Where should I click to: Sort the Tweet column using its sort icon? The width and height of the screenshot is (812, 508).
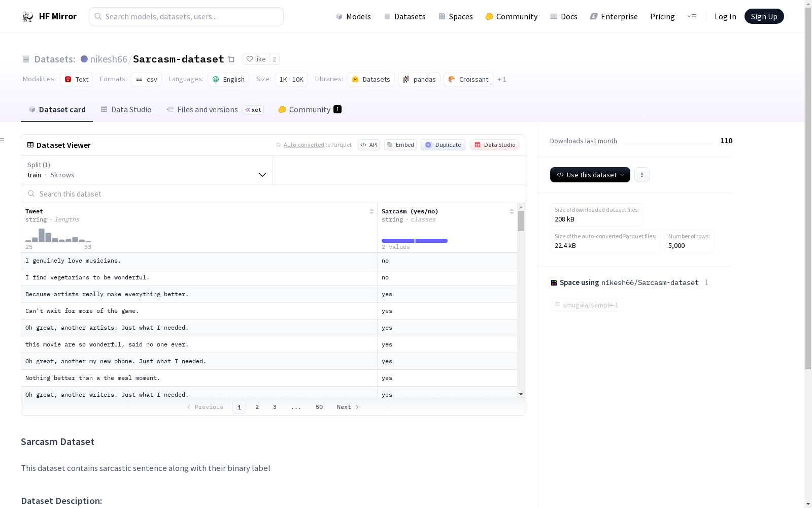pos(371,211)
